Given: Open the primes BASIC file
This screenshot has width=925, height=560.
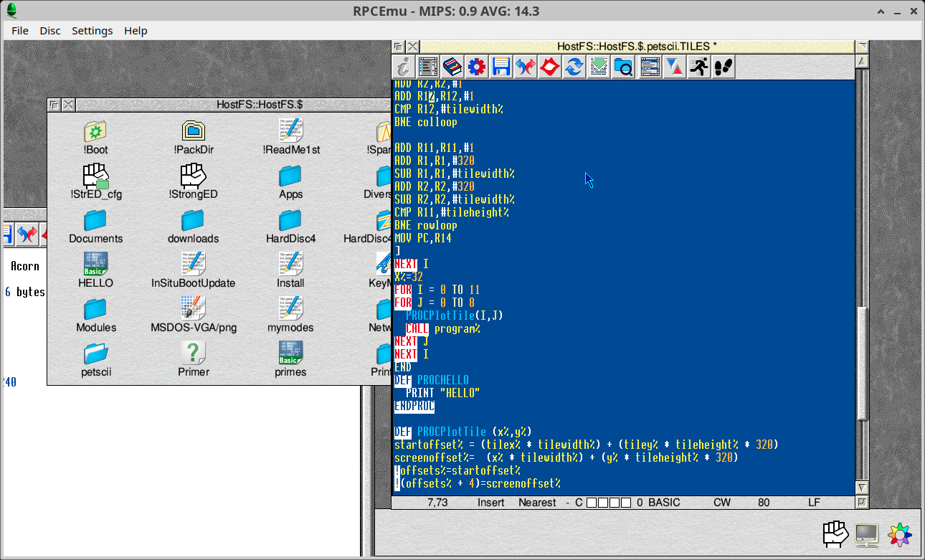Looking at the screenshot, I should click(290, 359).
